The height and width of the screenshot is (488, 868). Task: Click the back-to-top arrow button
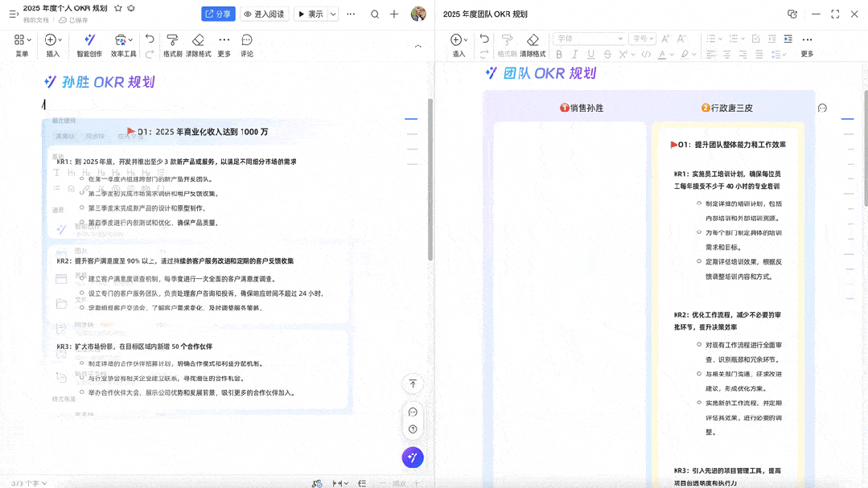pos(413,384)
